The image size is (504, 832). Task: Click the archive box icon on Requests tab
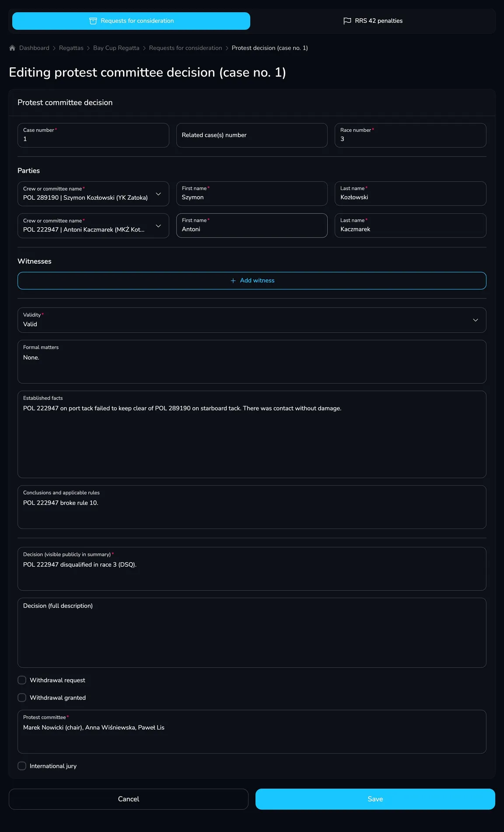(x=93, y=21)
